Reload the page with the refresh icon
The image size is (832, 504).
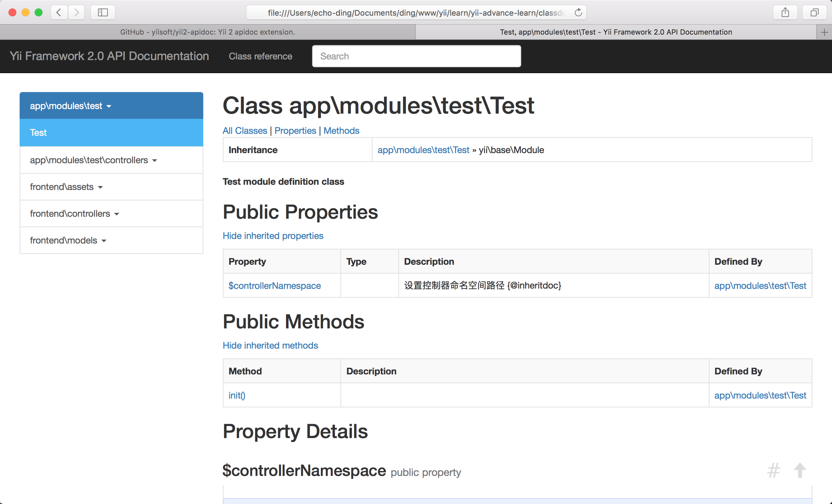click(578, 12)
